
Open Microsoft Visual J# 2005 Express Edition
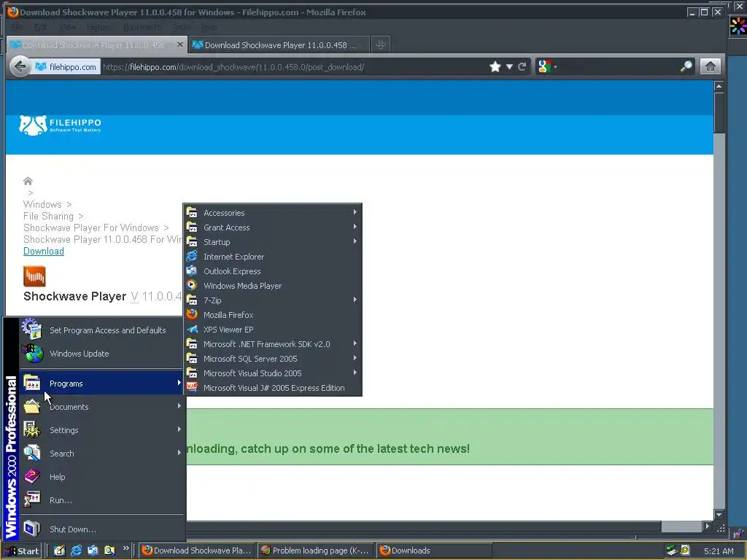(x=273, y=388)
